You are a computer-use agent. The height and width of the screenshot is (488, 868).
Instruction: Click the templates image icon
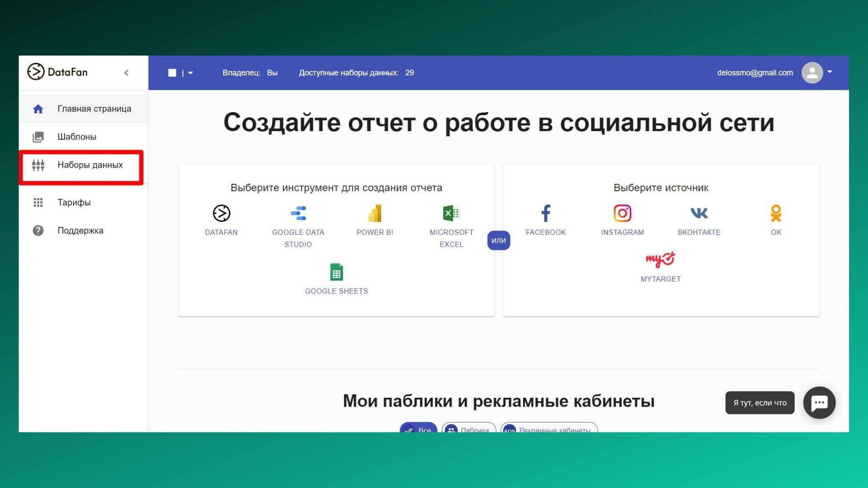tap(38, 137)
